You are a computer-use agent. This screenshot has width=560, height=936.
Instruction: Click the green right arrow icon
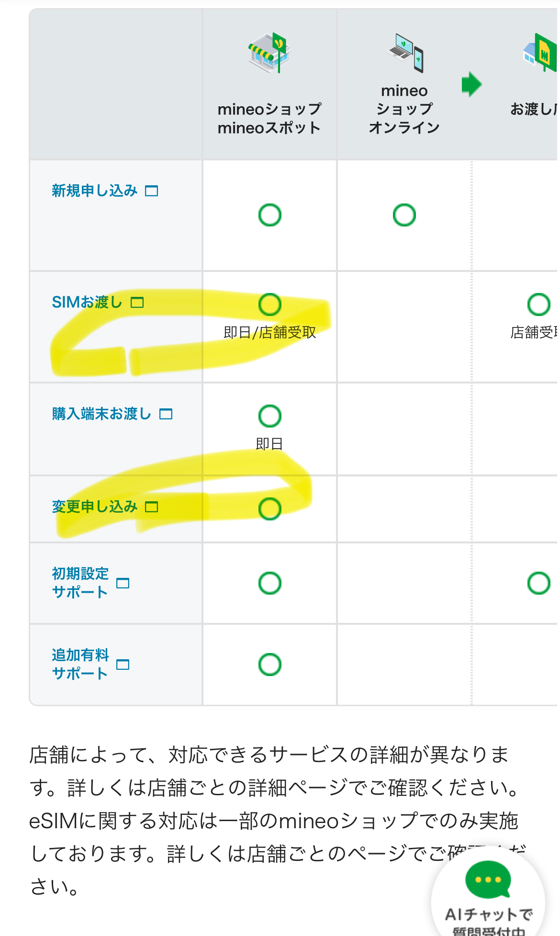471,84
